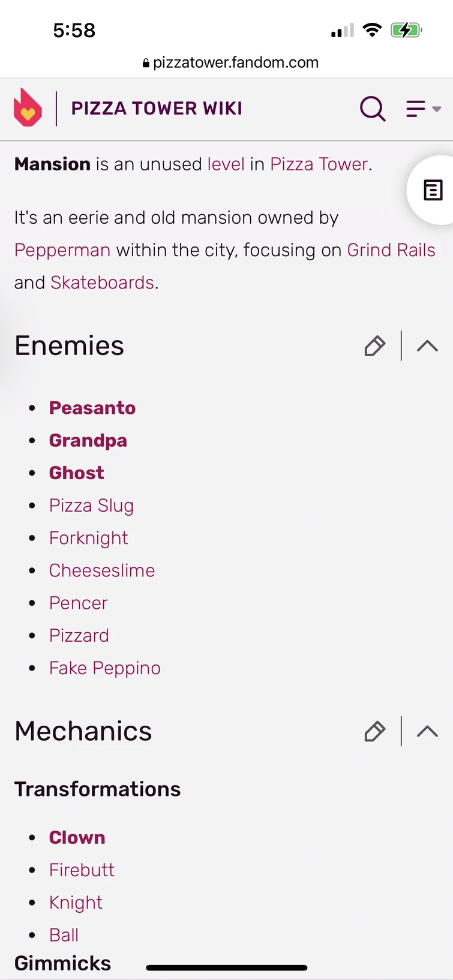The width and height of the screenshot is (453, 980).
Task: Tap the home indicator bar
Action: (x=226, y=967)
